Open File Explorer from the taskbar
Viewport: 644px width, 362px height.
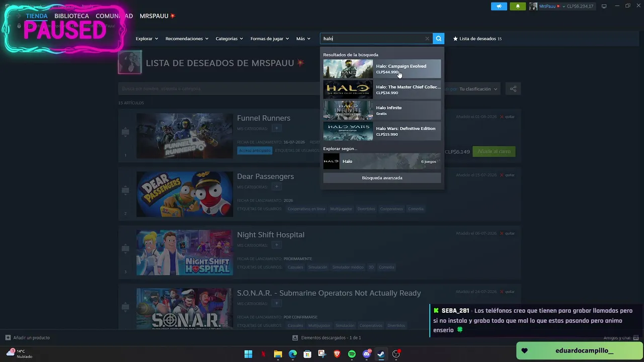[x=278, y=354]
